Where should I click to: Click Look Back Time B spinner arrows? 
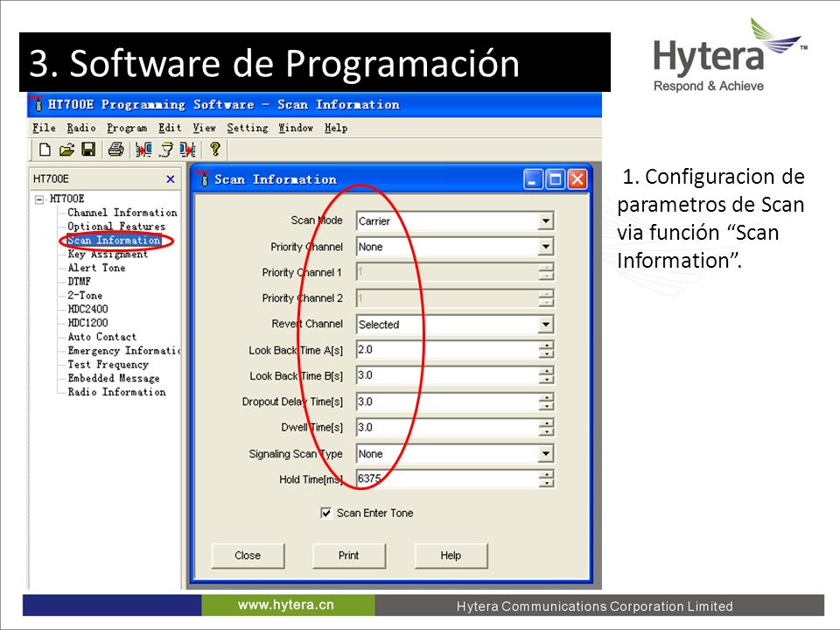546,375
